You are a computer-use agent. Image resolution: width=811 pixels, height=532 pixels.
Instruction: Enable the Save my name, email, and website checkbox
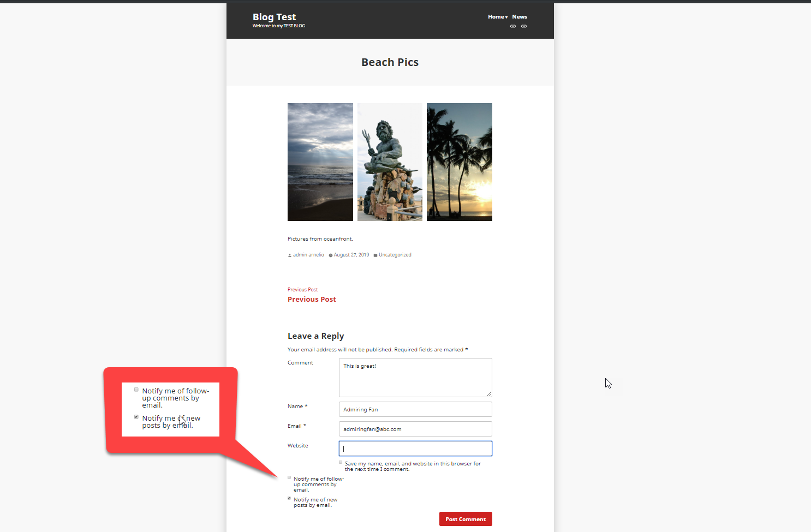pos(341,462)
